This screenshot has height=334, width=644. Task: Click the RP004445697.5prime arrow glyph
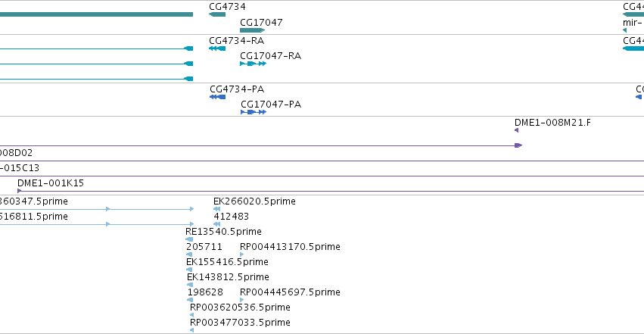[x=241, y=300]
